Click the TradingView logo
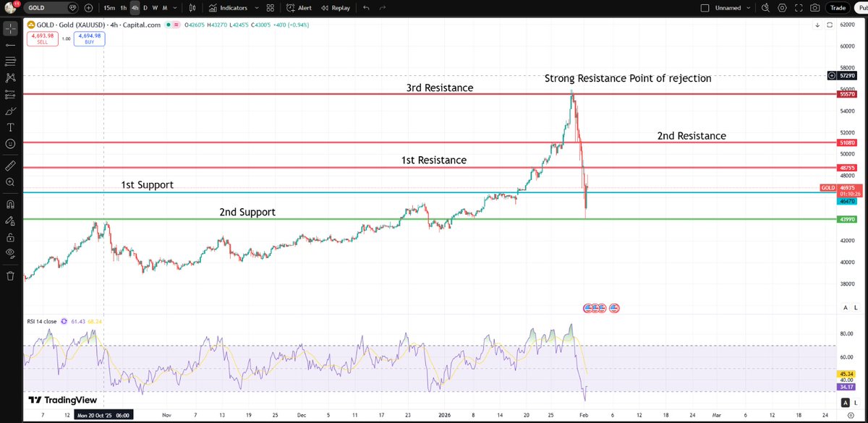Image resolution: width=868 pixels, height=423 pixels. [x=62, y=400]
